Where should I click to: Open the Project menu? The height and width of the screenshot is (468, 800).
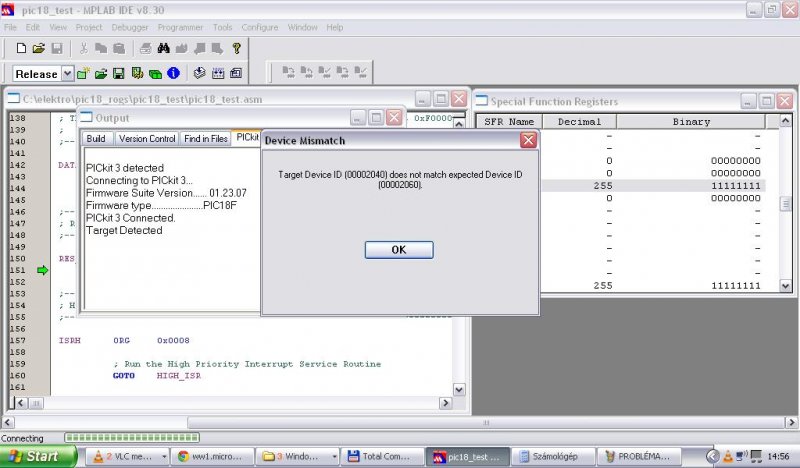89,28
